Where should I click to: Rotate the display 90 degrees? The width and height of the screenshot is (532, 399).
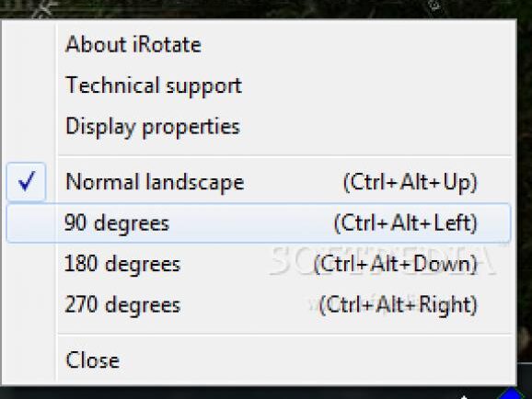coord(116,223)
